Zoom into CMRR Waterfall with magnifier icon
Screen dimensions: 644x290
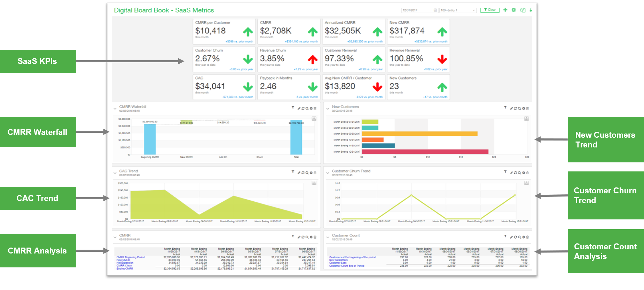point(307,108)
